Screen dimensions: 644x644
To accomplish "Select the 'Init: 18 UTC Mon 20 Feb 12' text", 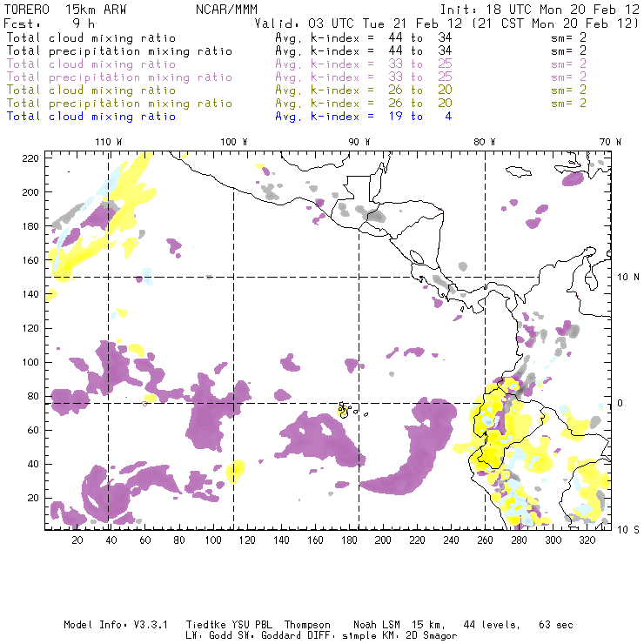I will [x=540, y=9].
